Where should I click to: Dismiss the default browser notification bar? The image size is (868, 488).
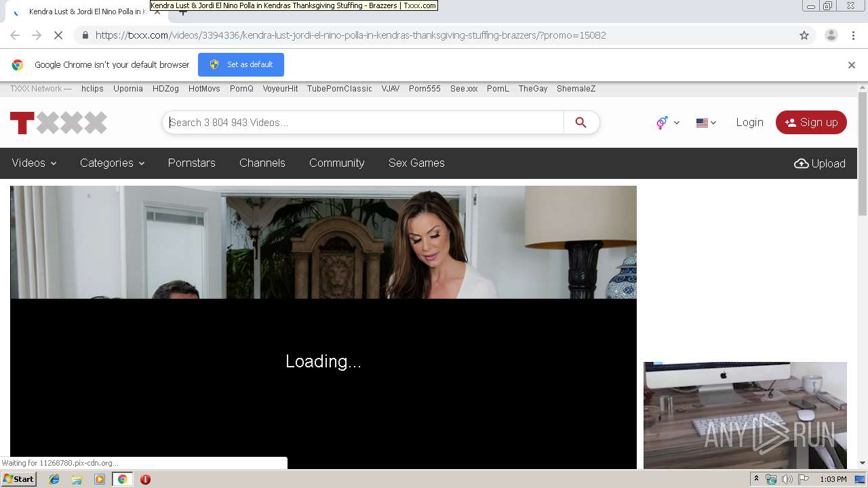[852, 65]
